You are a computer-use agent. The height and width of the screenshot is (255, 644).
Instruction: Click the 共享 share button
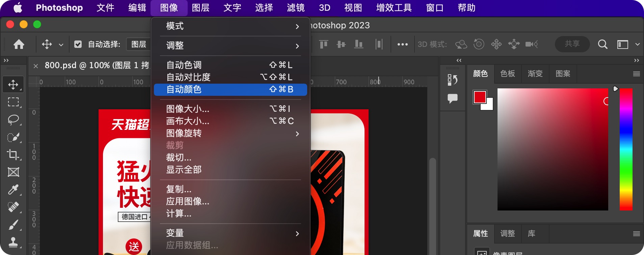(572, 44)
